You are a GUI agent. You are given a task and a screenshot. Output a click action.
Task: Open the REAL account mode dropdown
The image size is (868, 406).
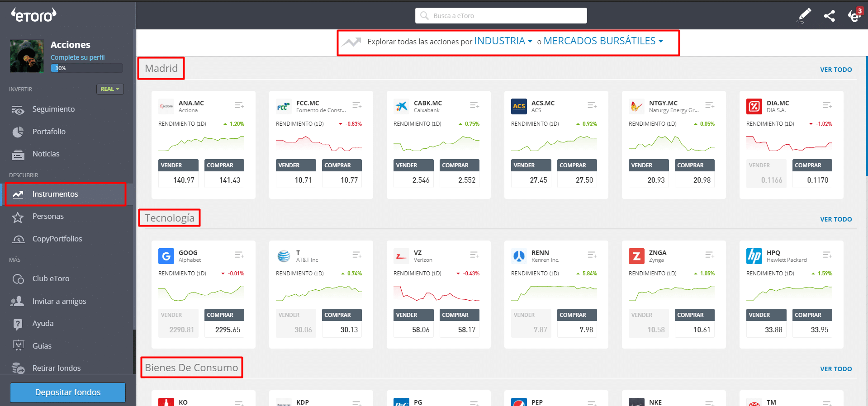110,89
